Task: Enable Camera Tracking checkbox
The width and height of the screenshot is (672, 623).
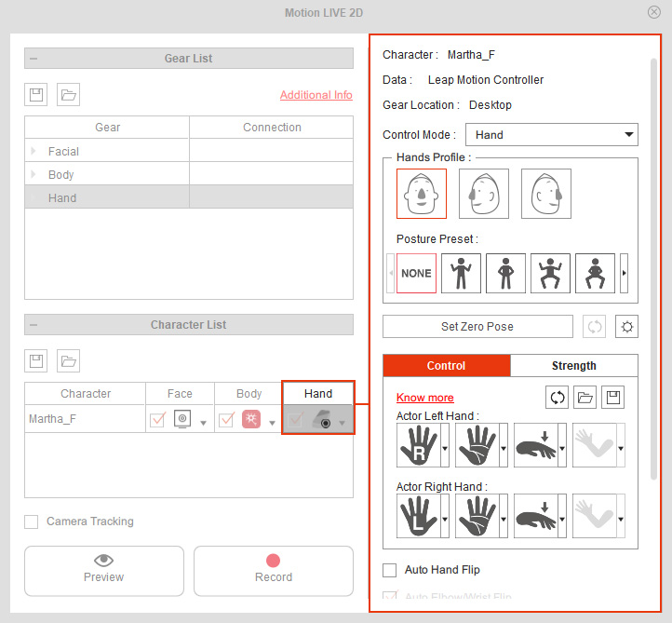Action: click(x=32, y=521)
